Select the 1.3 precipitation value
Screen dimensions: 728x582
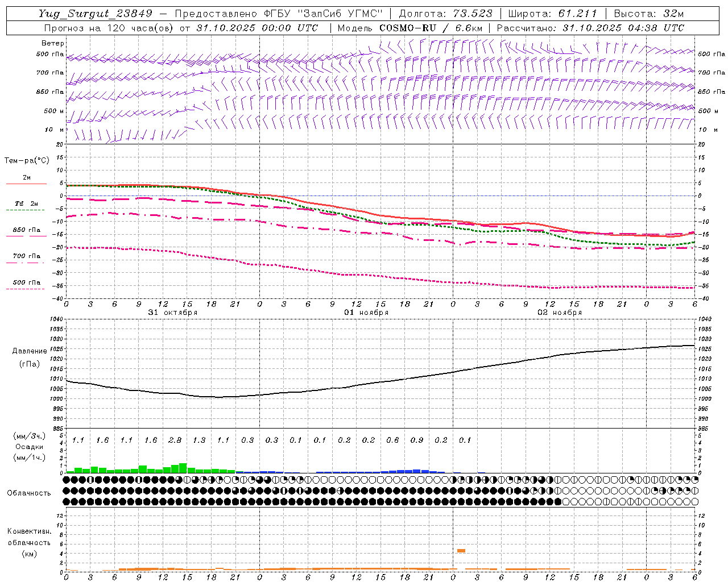[199, 440]
